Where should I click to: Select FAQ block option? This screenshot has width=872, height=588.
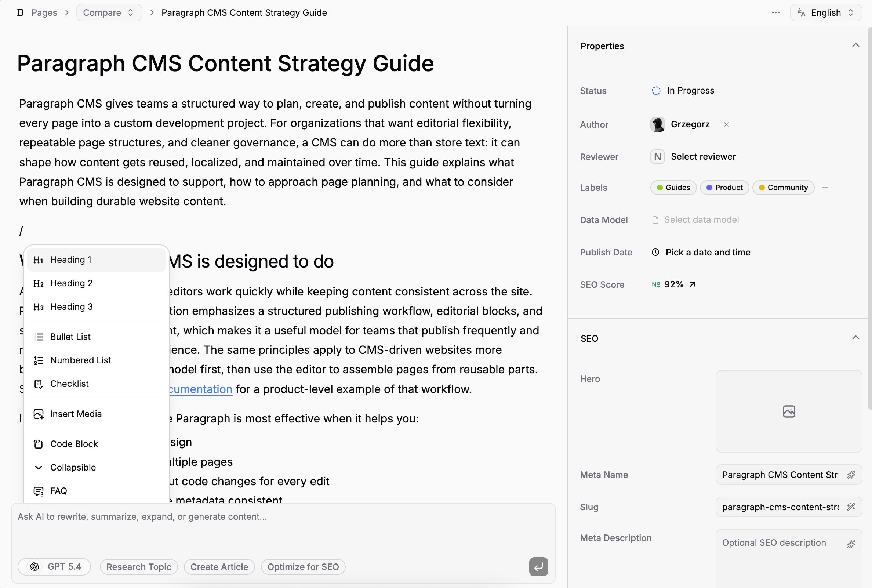[96, 491]
